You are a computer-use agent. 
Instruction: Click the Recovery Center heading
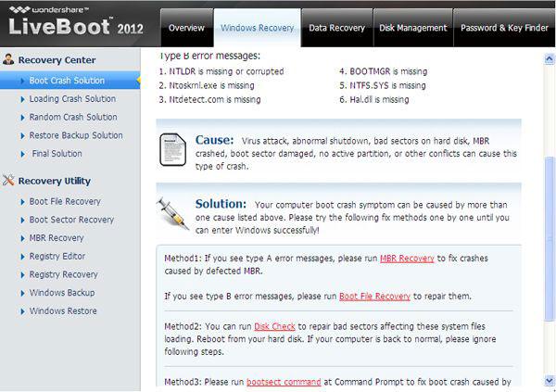pyautogui.click(x=57, y=60)
